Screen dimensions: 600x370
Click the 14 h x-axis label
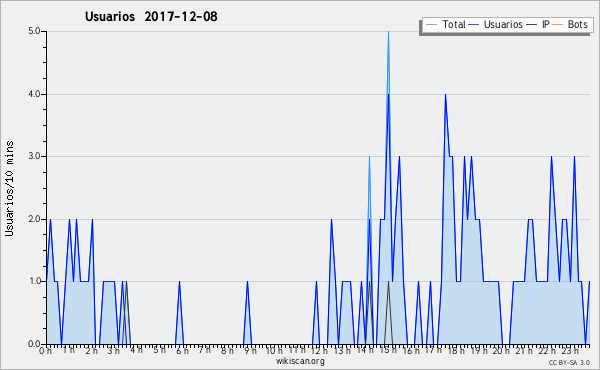coord(365,350)
